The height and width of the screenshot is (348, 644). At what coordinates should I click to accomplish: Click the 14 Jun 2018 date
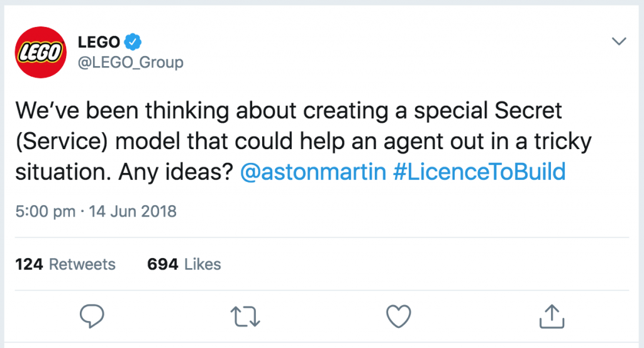coord(133,211)
